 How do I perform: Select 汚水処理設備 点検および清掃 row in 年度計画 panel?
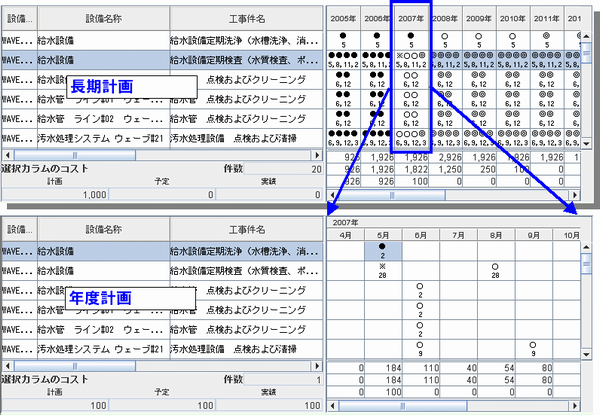tap(162, 349)
